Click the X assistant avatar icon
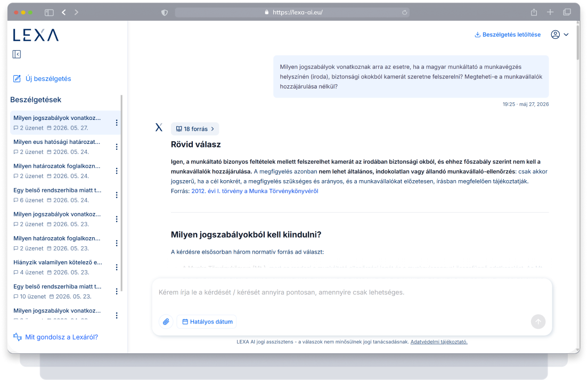The image size is (588, 380). pos(159,127)
